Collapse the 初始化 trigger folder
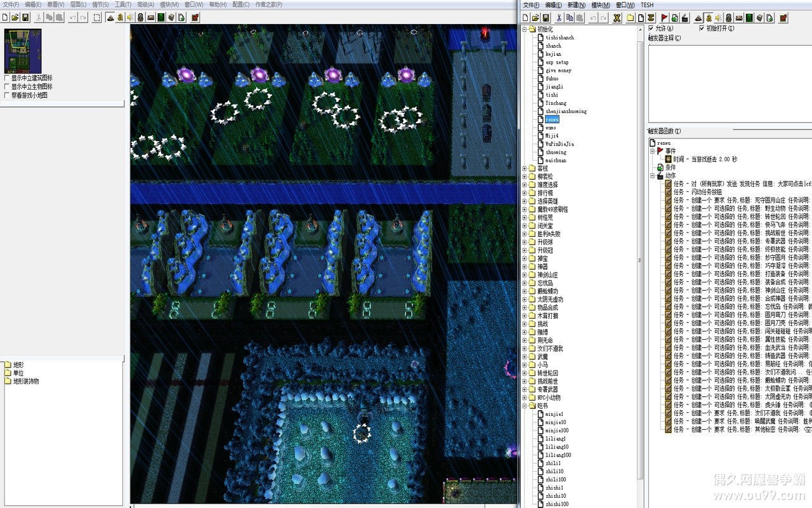This screenshot has height=508, width=812. point(525,29)
